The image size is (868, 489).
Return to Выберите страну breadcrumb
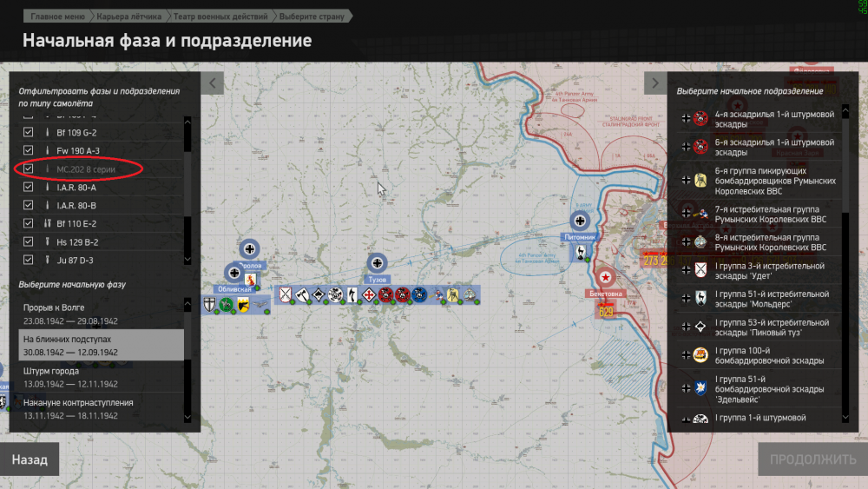click(x=312, y=17)
